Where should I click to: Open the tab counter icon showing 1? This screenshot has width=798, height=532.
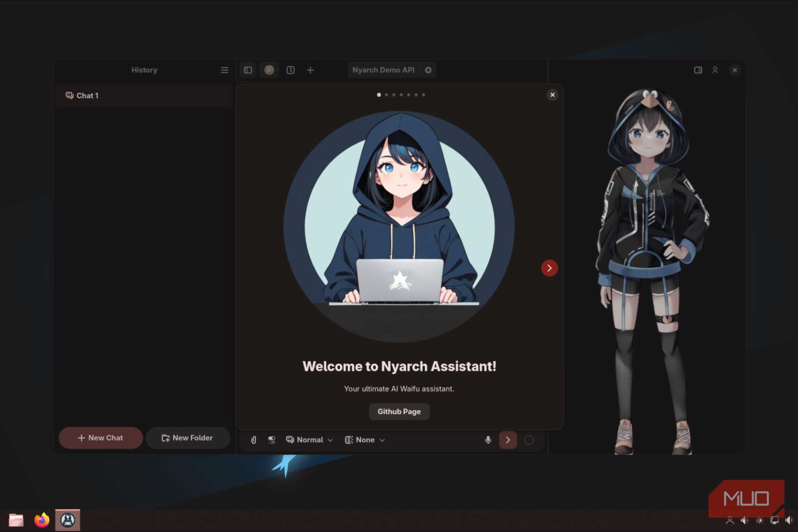(x=290, y=70)
